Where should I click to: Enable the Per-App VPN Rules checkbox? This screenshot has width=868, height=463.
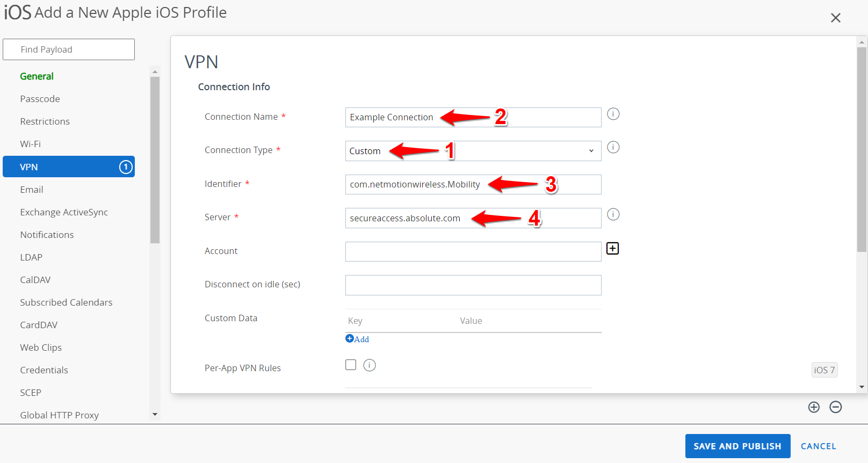click(x=351, y=365)
